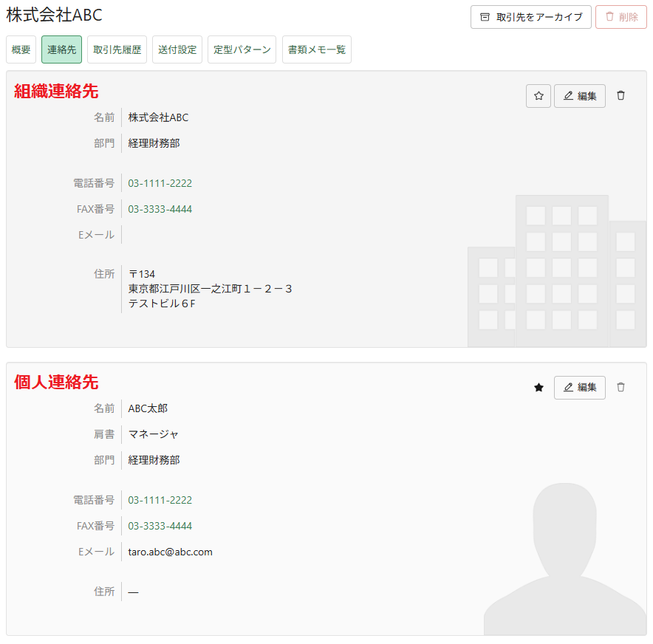Open the 概要 tab
The height and width of the screenshot is (644, 653).
click(21, 49)
